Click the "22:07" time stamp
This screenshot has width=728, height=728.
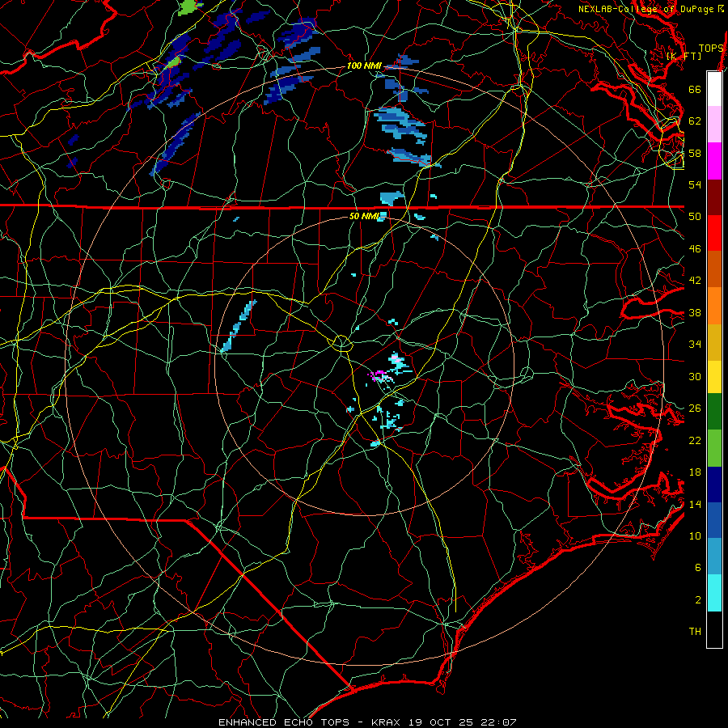(x=497, y=722)
